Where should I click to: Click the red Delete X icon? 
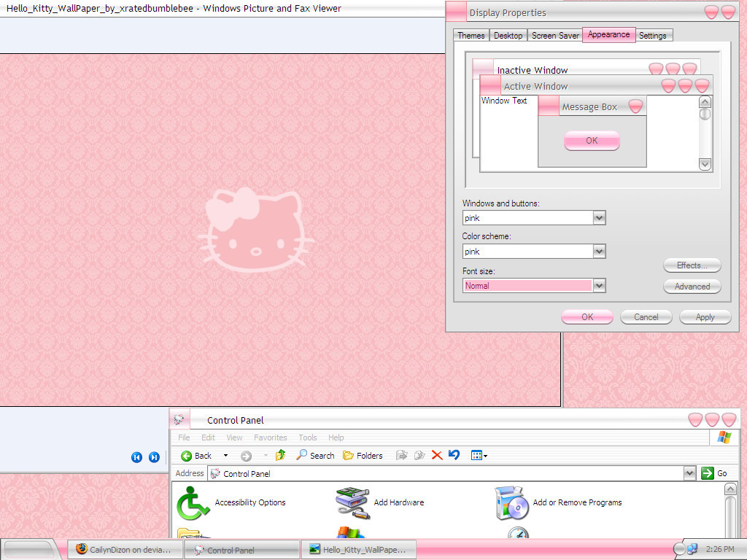437,455
